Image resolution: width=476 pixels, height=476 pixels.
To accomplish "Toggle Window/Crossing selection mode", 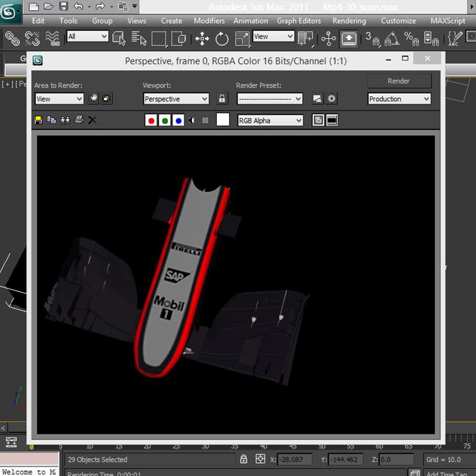I will [179, 38].
